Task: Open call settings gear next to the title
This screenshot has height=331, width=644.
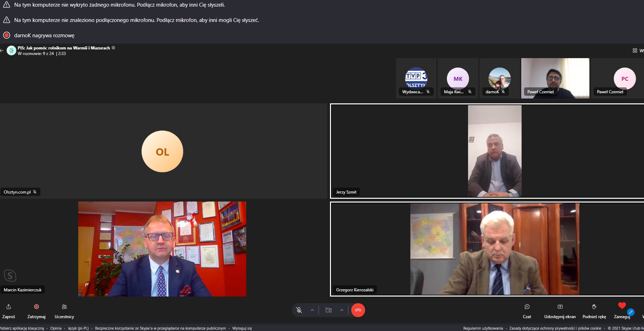Action: click(x=113, y=48)
